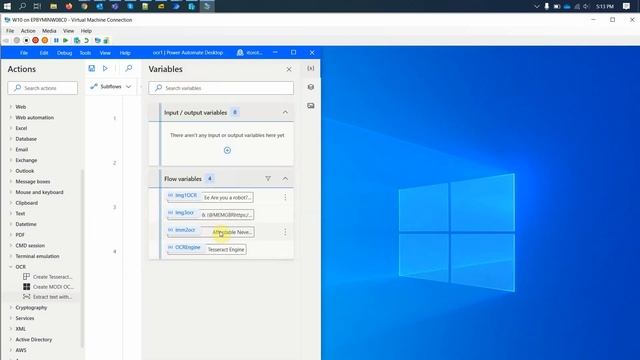Collapse the Flow variables section
This screenshot has height=360, width=640.
pos(285,179)
